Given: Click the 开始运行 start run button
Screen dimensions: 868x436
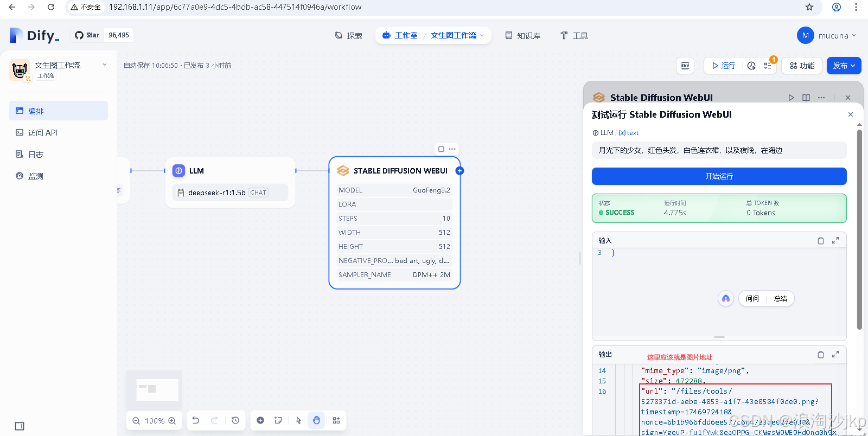Looking at the screenshot, I should point(719,176).
